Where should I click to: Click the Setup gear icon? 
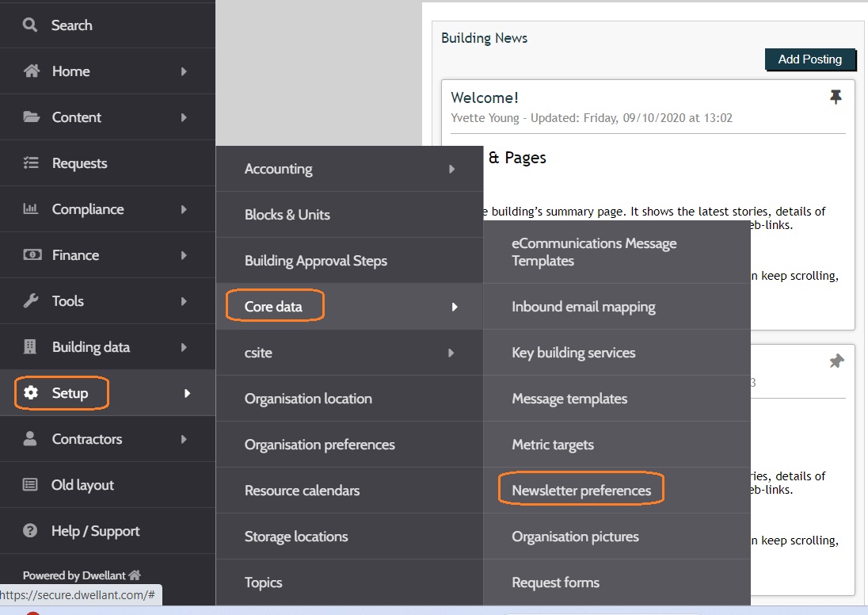[31, 393]
